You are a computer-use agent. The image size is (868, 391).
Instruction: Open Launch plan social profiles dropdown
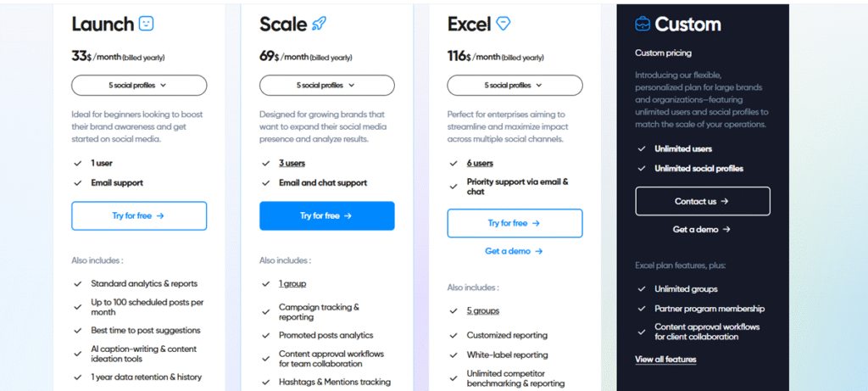pos(139,86)
